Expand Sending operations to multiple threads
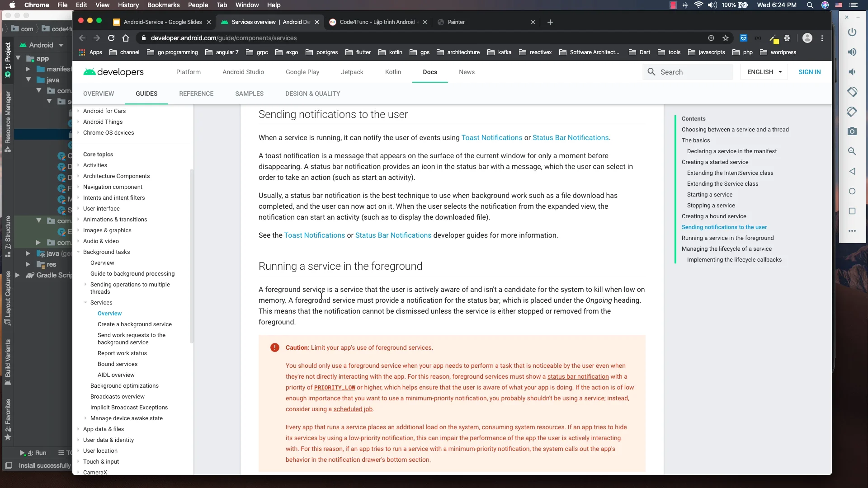The height and width of the screenshot is (488, 868). (85, 285)
